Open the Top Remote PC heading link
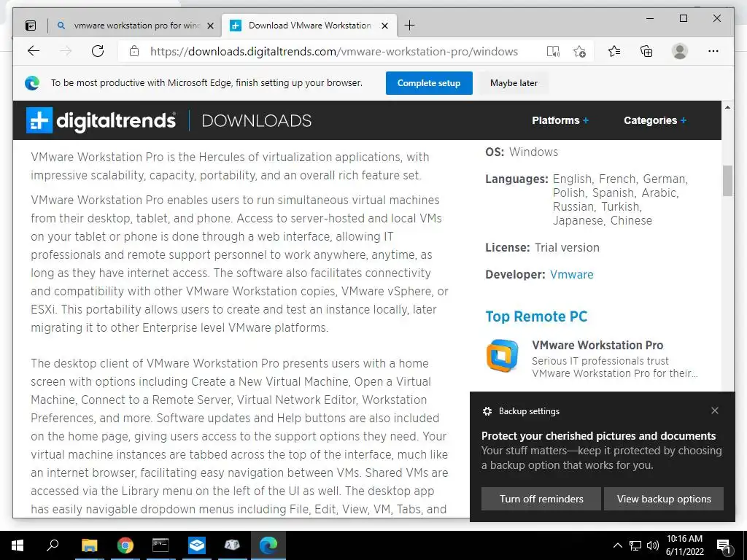This screenshot has width=747, height=560. point(536,316)
